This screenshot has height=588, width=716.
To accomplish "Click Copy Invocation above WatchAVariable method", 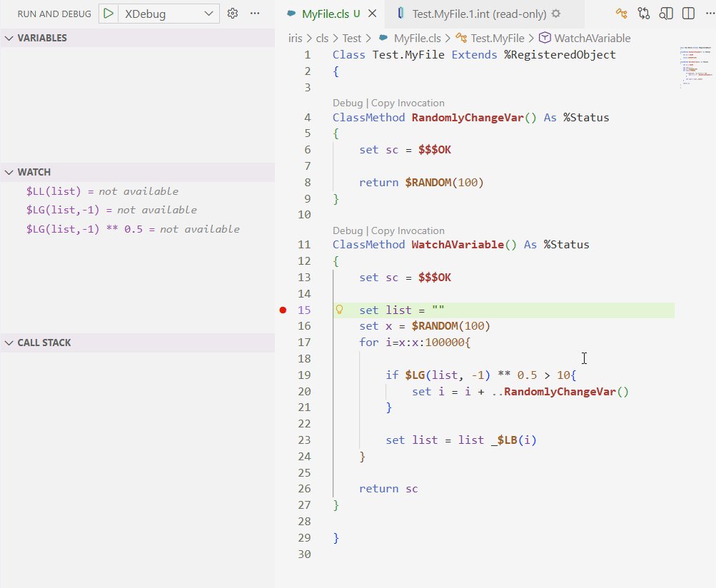I will 408,230.
